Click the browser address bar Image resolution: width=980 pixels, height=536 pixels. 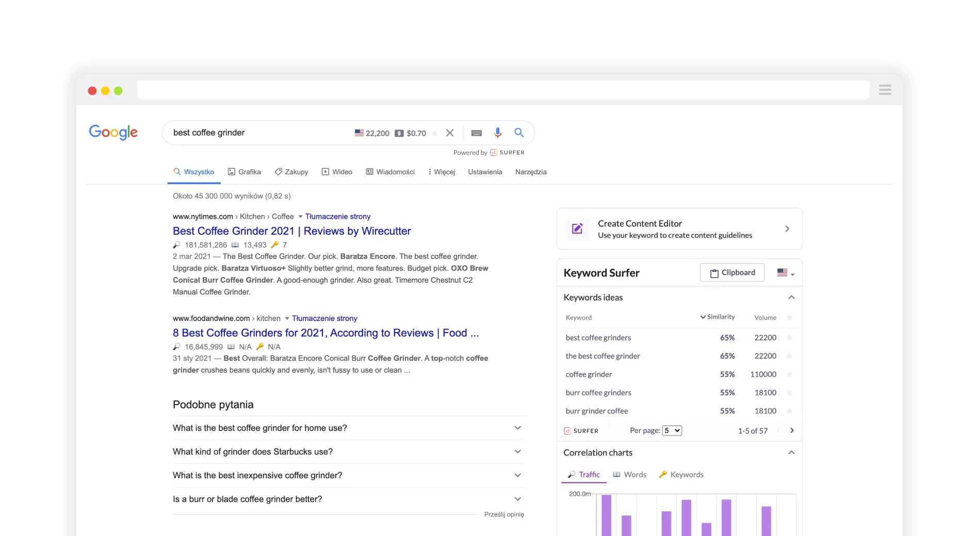point(503,90)
